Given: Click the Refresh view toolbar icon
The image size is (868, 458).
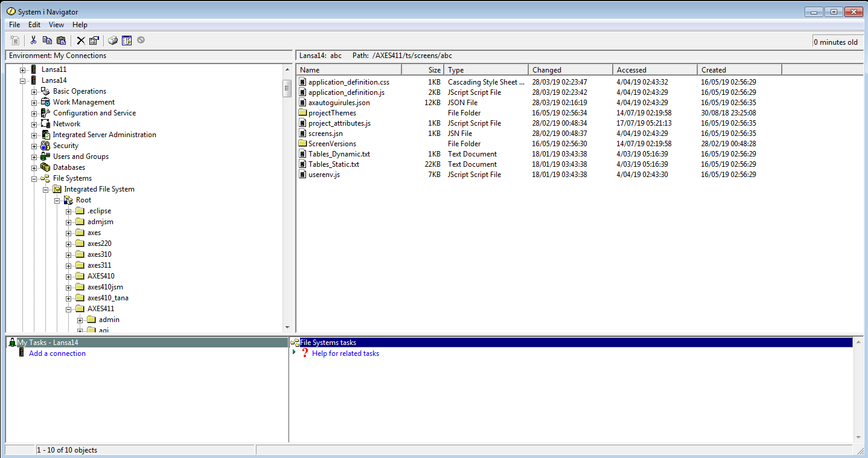Looking at the screenshot, I should click(127, 40).
